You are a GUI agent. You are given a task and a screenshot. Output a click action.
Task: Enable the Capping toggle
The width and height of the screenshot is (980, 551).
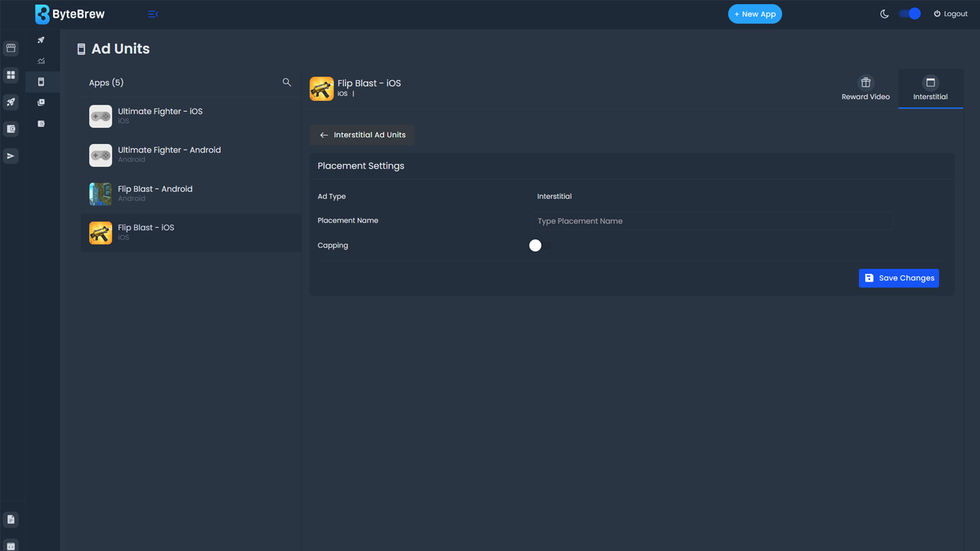(x=540, y=246)
